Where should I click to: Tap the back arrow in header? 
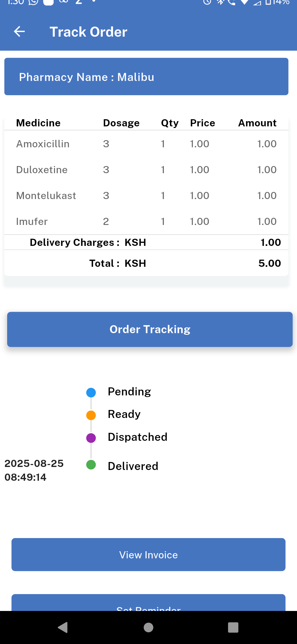click(19, 32)
